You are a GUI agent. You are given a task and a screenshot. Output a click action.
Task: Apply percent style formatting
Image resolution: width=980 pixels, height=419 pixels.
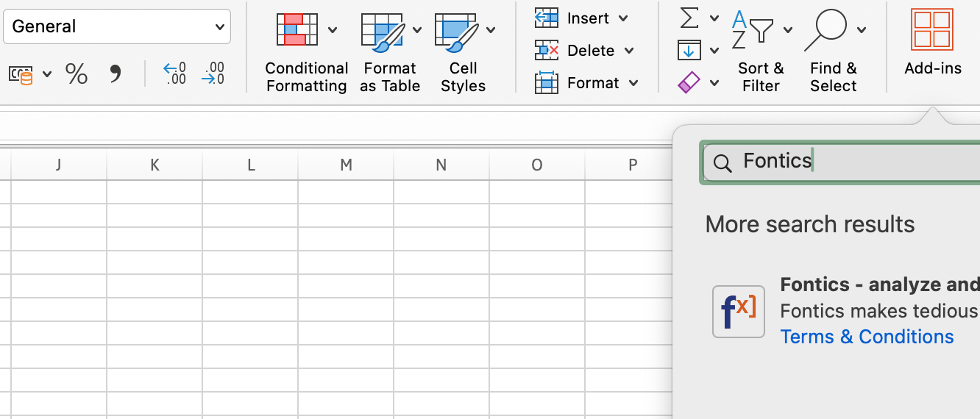pyautogui.click(x=77, y=74)
